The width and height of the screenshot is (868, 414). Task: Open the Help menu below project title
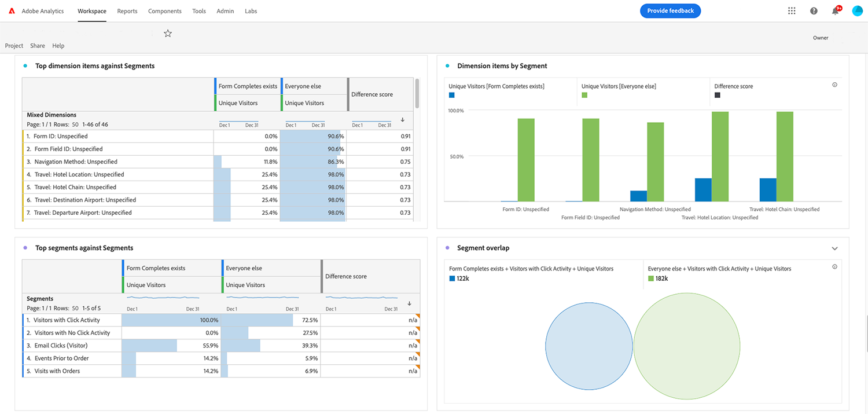58,46
